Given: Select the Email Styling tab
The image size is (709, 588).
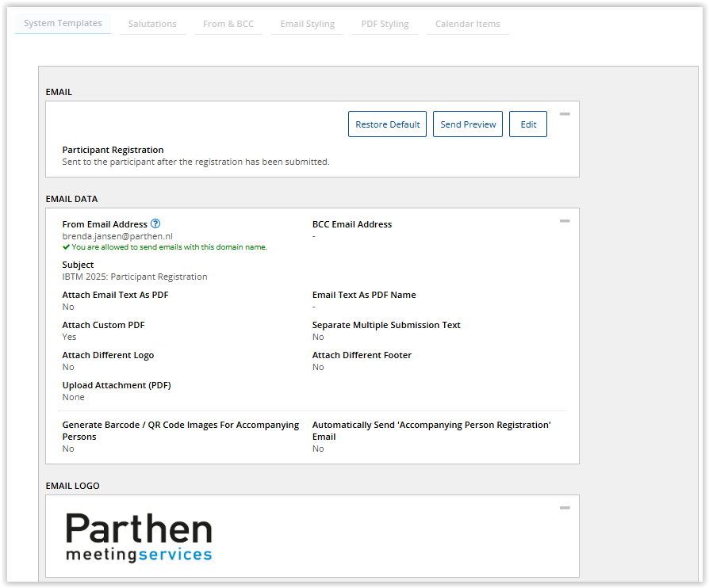Looking at the screenshot, I should click(x=307, y=25).
